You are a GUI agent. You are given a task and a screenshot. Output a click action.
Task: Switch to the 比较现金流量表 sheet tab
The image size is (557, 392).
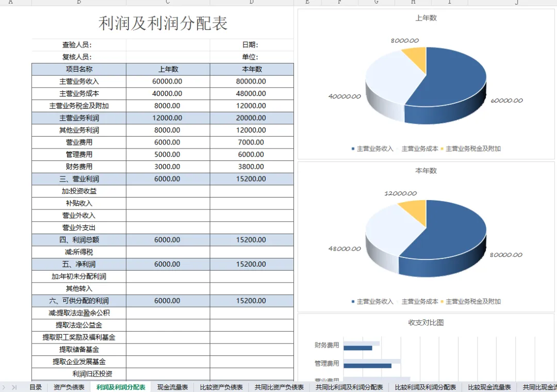pos(489,387)
